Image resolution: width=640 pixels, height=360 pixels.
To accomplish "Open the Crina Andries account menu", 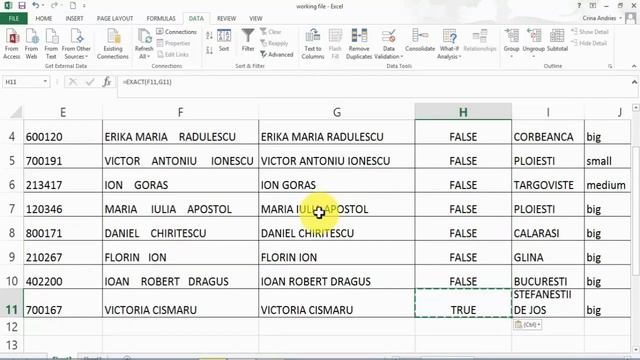I will pos(602,18).
